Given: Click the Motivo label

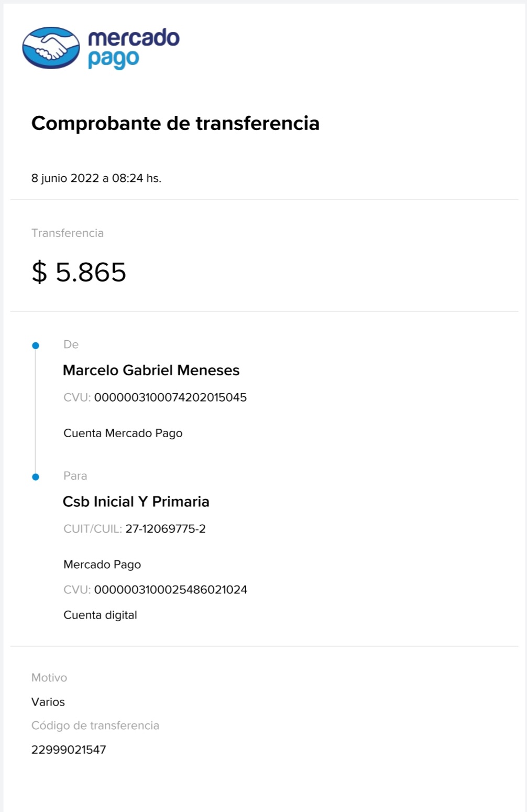Looking at the screenshot, I should [49, 678].
